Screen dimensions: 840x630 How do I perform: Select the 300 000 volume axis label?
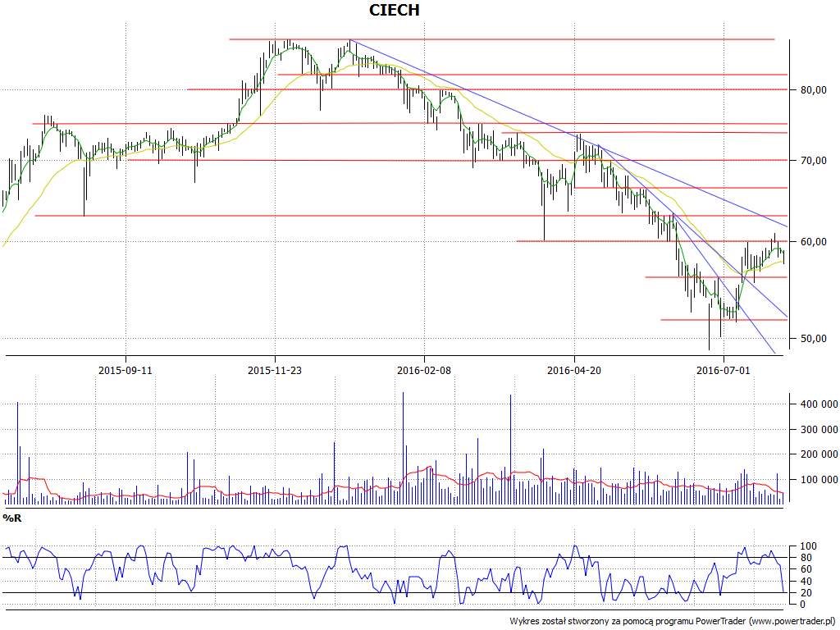[819, 430]
